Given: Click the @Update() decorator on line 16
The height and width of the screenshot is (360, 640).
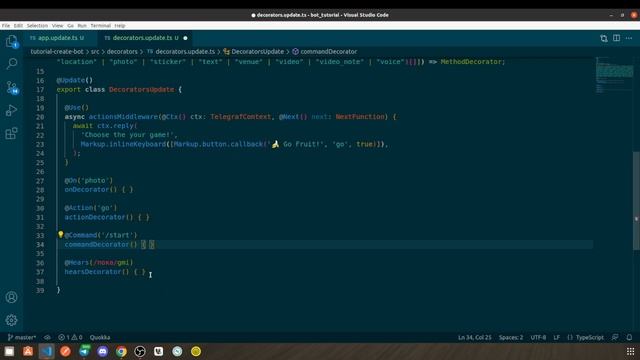Looking at the screenshot, I should click(75, 80).
